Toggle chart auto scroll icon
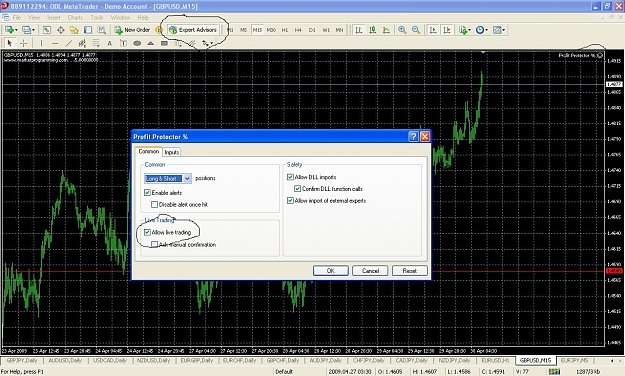This screenshot has width=625, height=376. (x=433, y=30)
